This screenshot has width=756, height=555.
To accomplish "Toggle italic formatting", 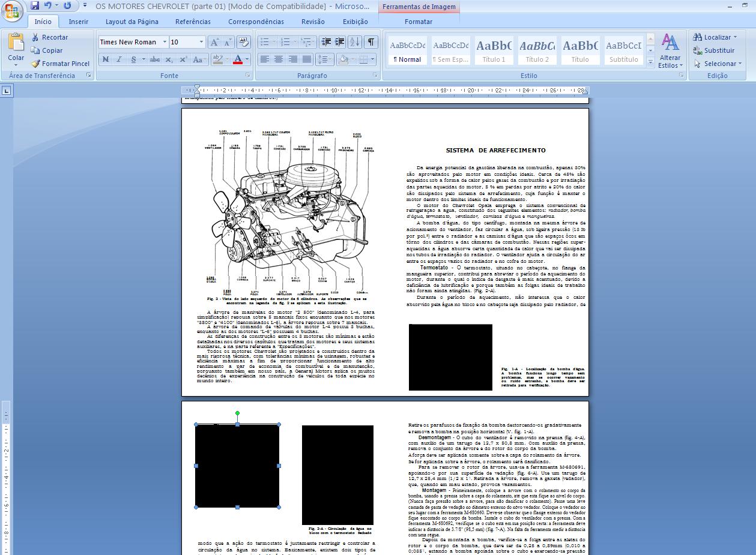I will 119,59.
